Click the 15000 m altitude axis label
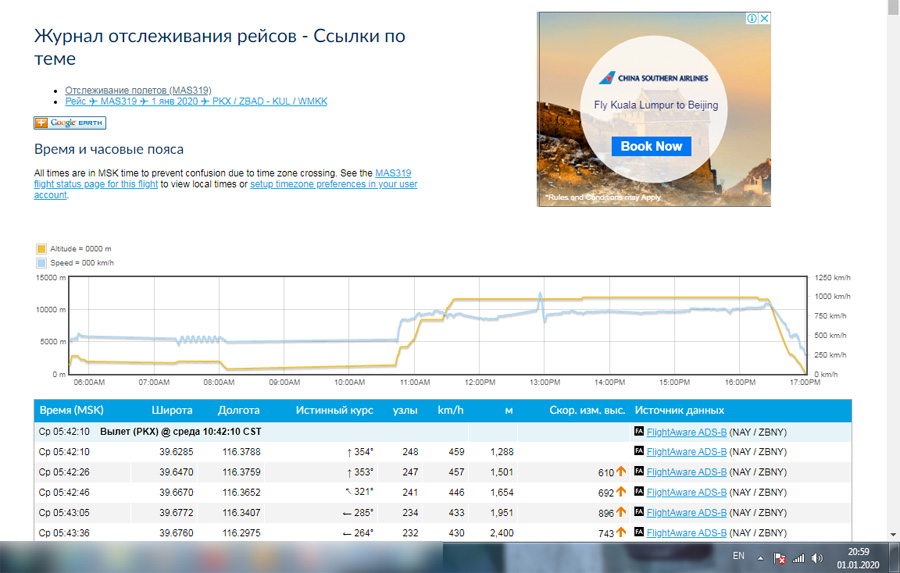The width and height of the screenshot is (900, 573). click(51, 277)
